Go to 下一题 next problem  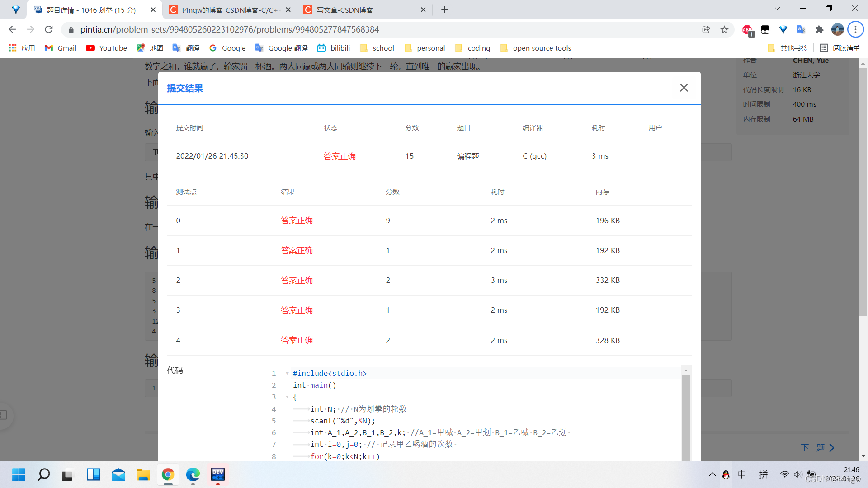[x=817, y=448]
